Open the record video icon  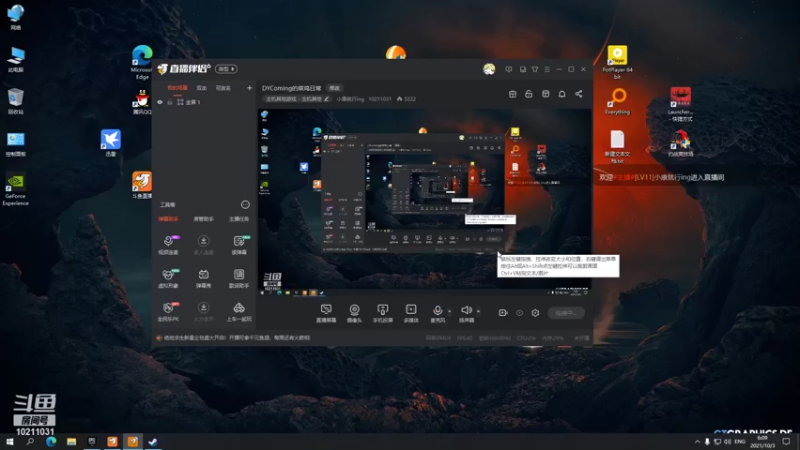click(x=503, y=313)
